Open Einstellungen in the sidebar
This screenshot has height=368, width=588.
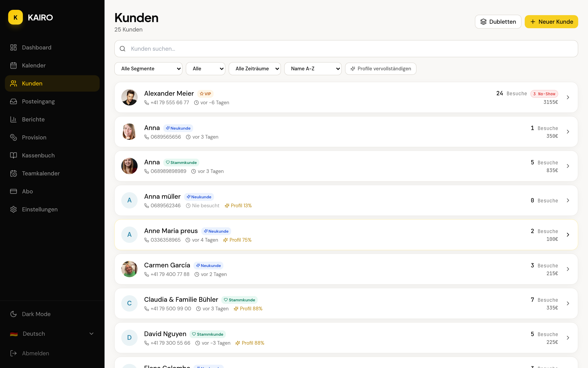52,210
